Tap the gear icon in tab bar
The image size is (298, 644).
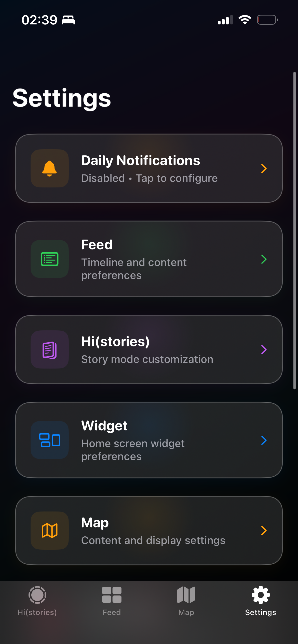click(x=261, y=595)
